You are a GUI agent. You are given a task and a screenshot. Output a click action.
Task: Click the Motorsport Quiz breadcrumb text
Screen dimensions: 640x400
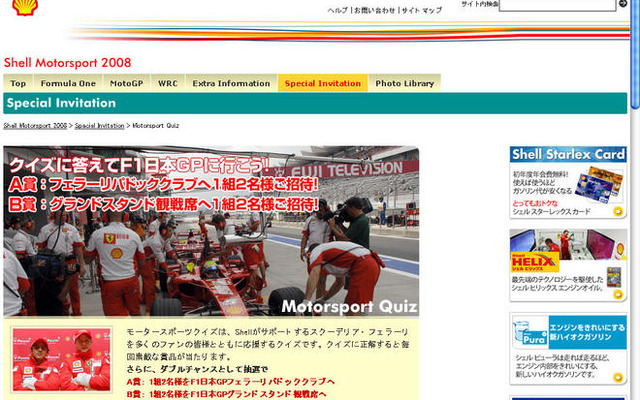pyautogui.click(x=156, y=126)
